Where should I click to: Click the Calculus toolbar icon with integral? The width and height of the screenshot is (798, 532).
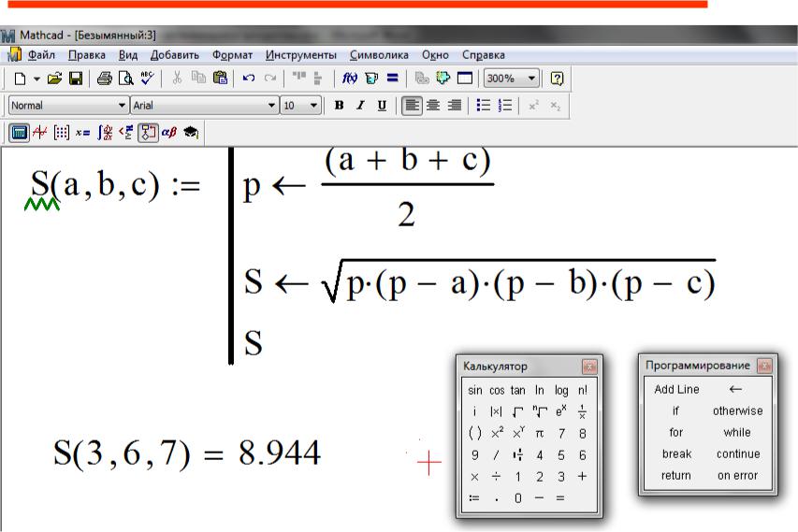(106, 133)
